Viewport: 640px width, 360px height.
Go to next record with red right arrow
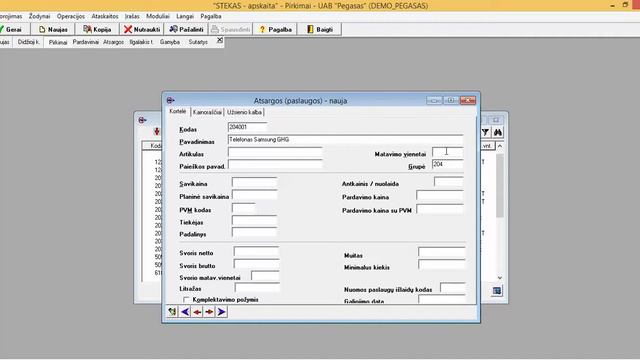tap(209, 312)
